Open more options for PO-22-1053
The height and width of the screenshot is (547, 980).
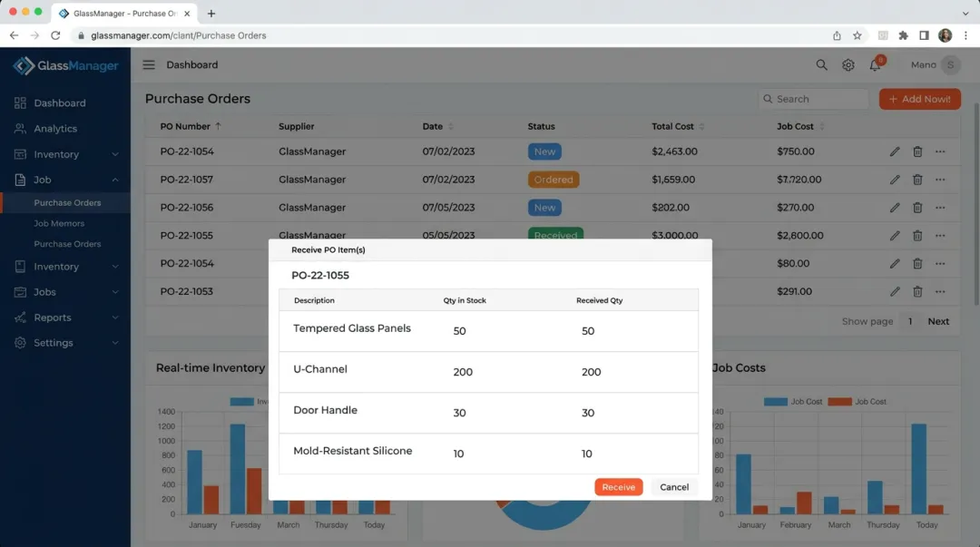pyautogui.click(x=940, y=291)
